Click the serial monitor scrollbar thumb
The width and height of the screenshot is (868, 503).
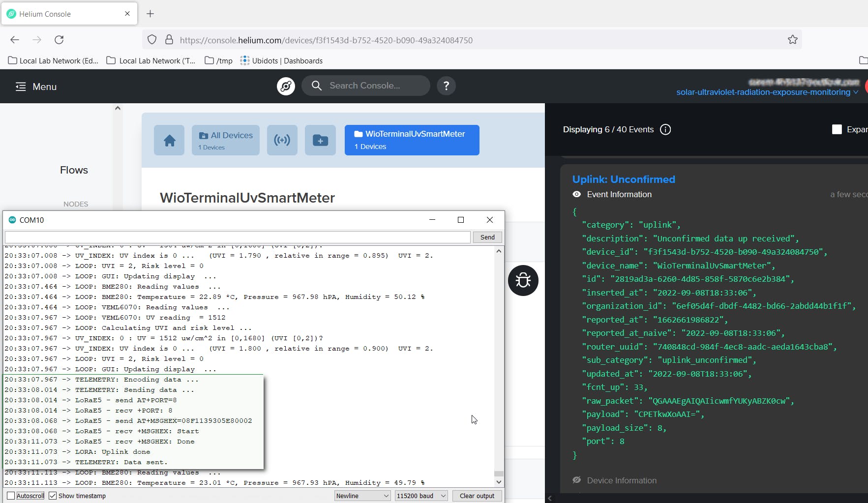tap(499, 474)
